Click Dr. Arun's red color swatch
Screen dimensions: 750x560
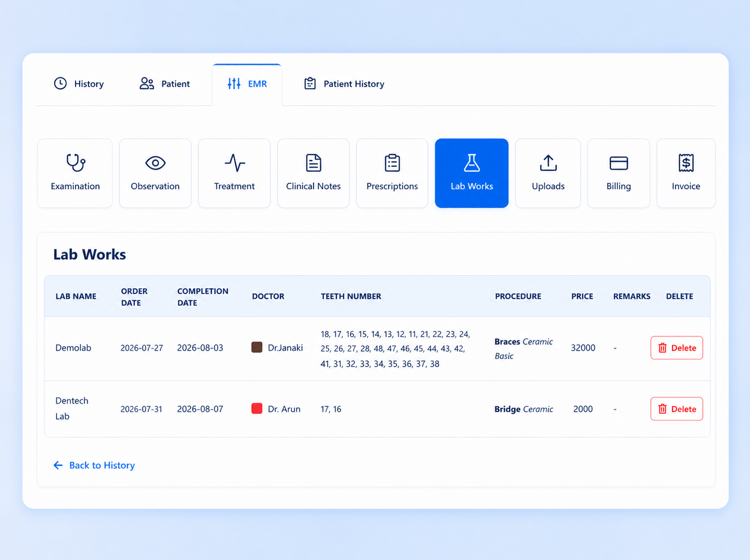(x=257, y=408)
